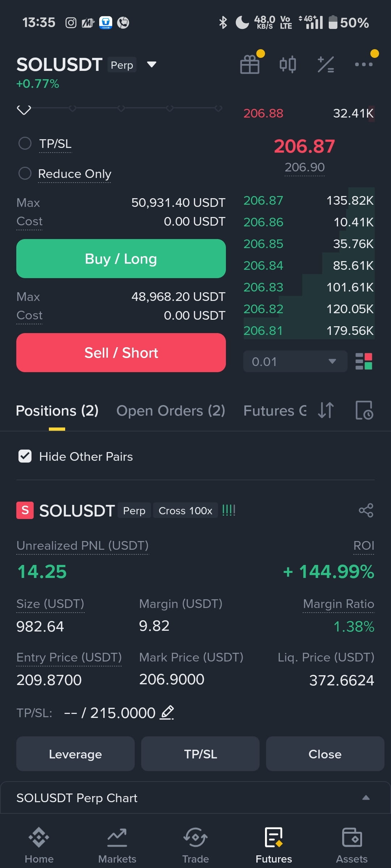The image size is (391, 868).
Task: Open the SOLUSDT pair selector dropdown arrow
Action: tap(151, 65)
